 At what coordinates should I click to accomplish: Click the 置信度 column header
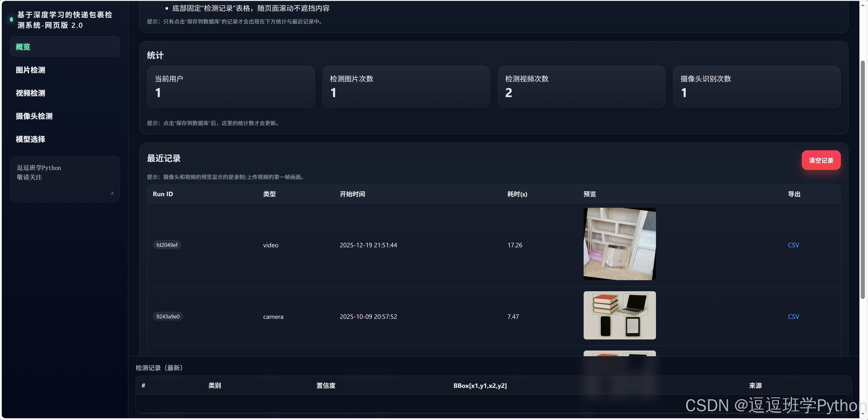click(326, 385)
